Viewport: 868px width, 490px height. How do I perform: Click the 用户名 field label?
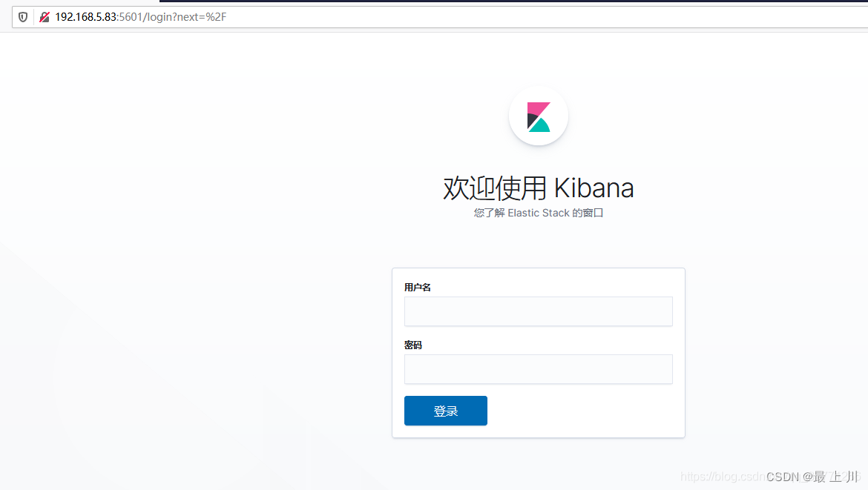click(418, 287)
